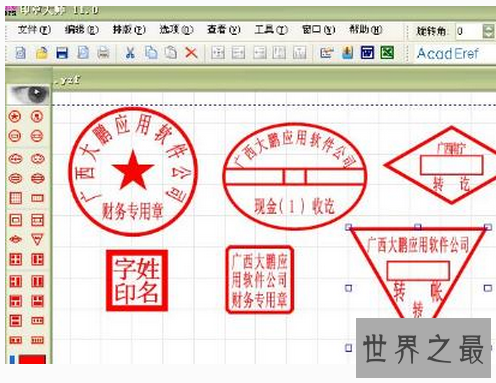
Task: Select the circle with center box template
Action: click(x=15, y=136)
